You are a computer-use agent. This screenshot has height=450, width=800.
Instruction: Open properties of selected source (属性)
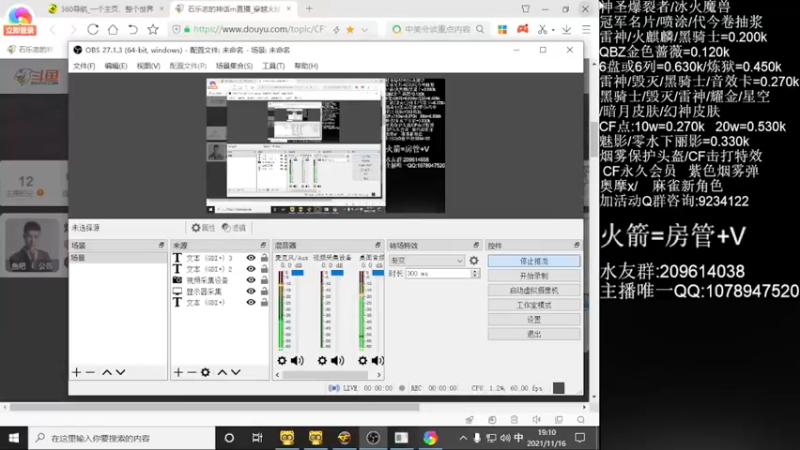tap(203, 228)
